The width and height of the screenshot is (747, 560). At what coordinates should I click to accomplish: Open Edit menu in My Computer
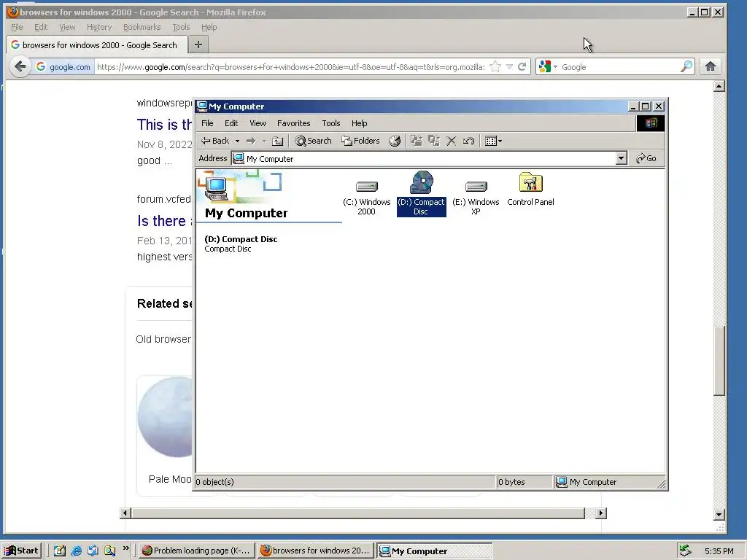(231, 123)
